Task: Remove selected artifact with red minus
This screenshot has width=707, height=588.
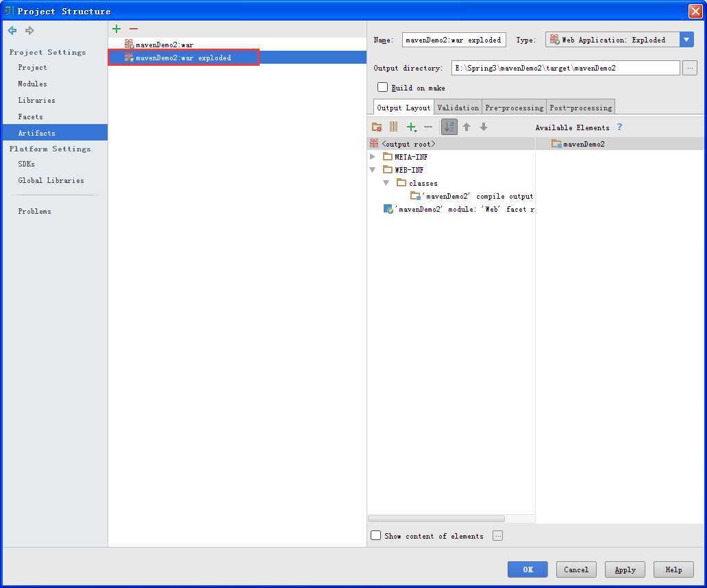Action: point(134,29)
